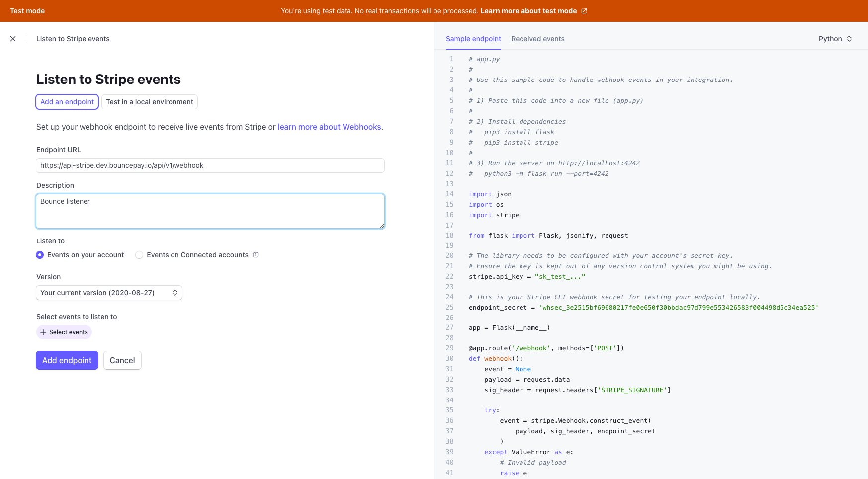Click the info icon next to Connected accounts
This screenshot has height=479, width=868.
256,255
